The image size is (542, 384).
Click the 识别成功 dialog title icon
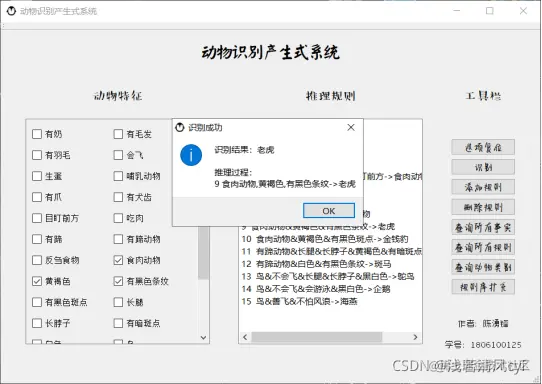[180, 128]
